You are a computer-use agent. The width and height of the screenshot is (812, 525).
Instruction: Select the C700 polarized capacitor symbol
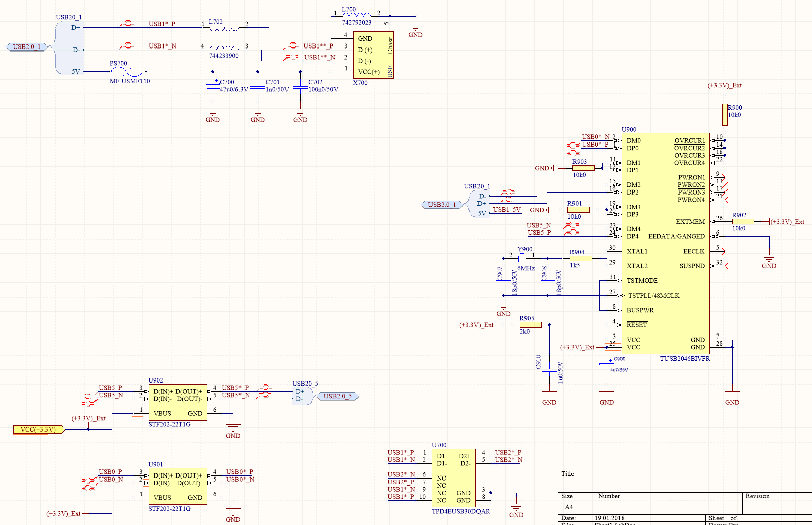click(x=213, y=87)
